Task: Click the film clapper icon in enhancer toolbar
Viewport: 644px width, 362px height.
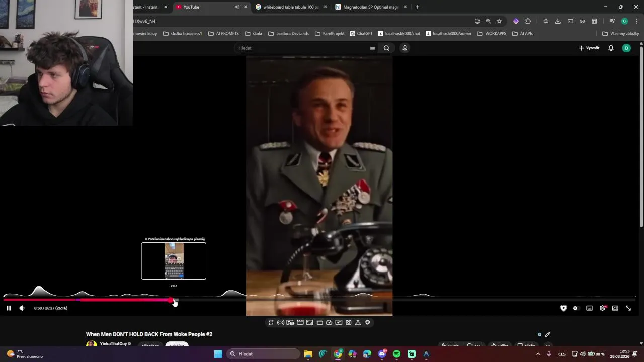Action: 300,322
